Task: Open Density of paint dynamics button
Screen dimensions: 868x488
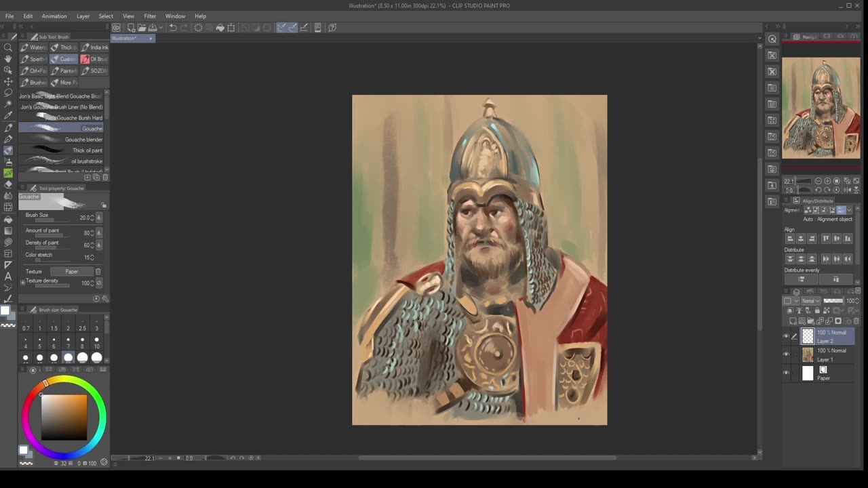Action: pyautogui.click(x=99, y=245)
